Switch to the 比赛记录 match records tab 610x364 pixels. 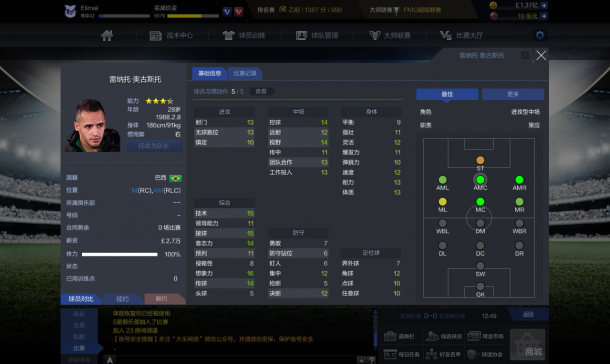[x=245, y=73]
